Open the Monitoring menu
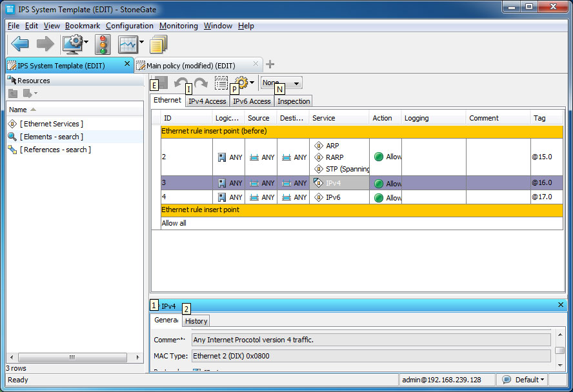Viewport: 573px width, 392px height. click(x=178, y=26)
